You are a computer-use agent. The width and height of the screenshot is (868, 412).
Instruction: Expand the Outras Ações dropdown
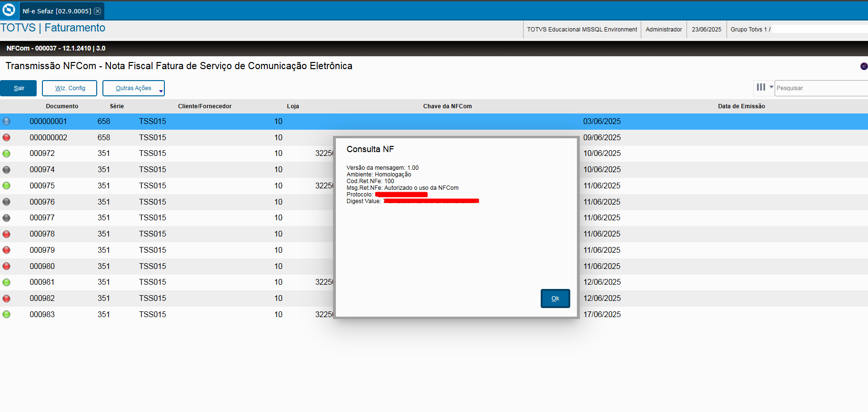coord(133,88)
